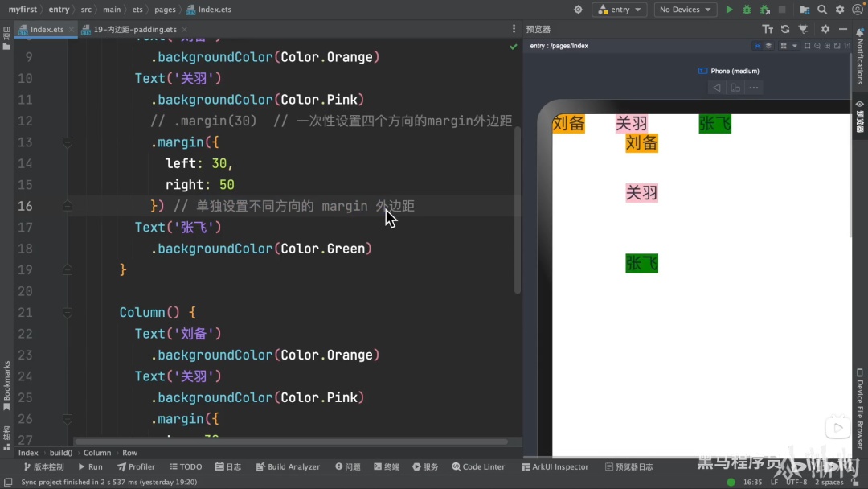
Task: Refresh the previewer panel
Action: click(x=785, y=29)
